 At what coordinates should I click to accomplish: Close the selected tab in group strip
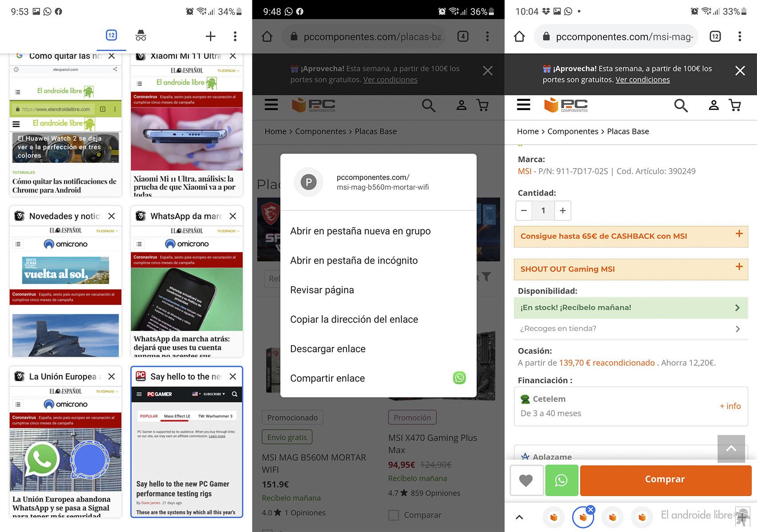click(590, 509)
